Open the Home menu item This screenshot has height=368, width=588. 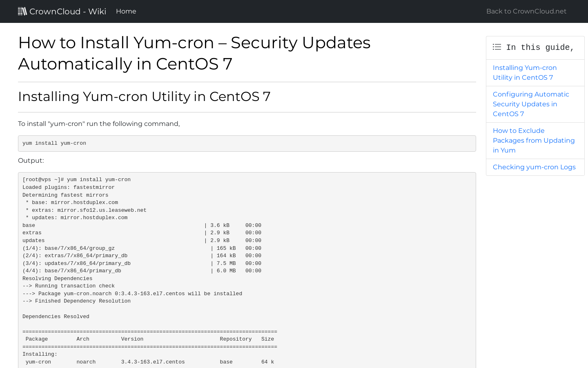(x=126, y=11)
